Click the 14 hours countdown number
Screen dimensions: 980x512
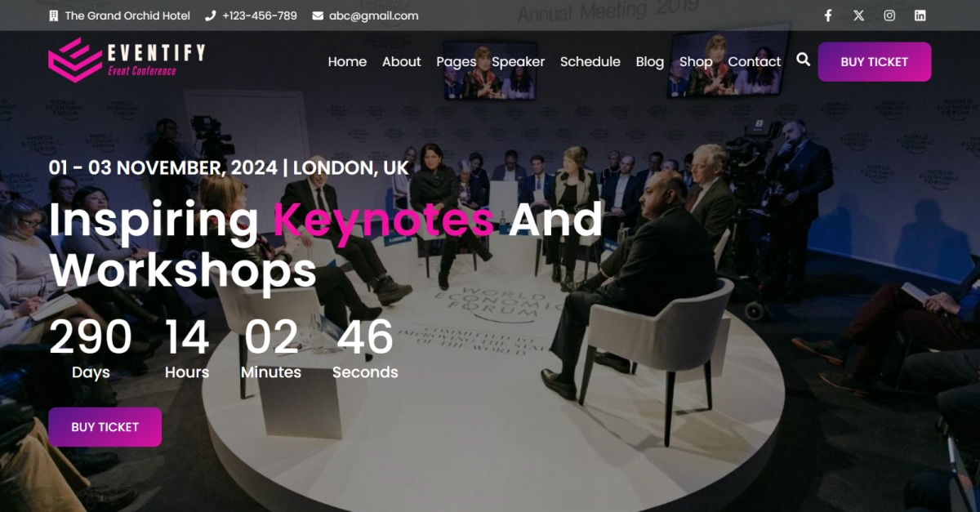(187, 336)
